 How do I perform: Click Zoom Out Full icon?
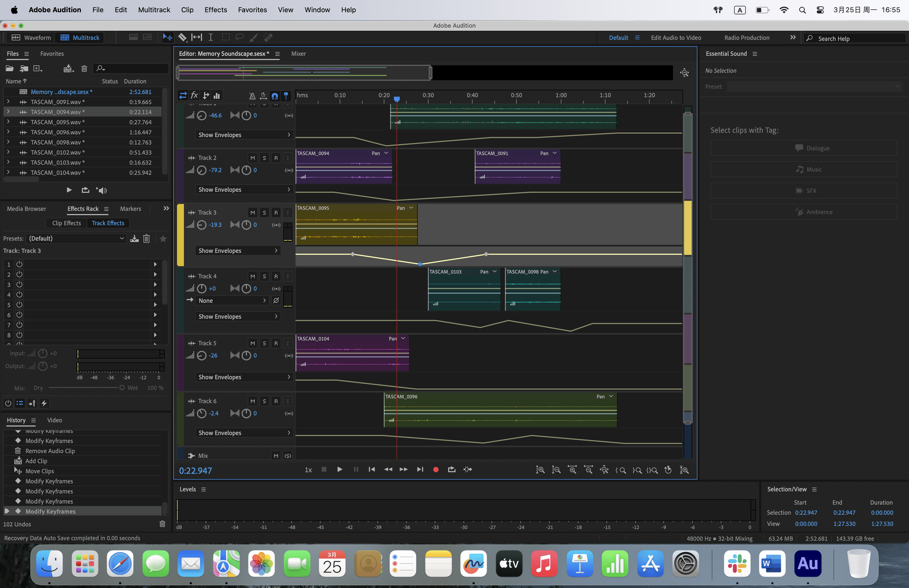point(605,470)
